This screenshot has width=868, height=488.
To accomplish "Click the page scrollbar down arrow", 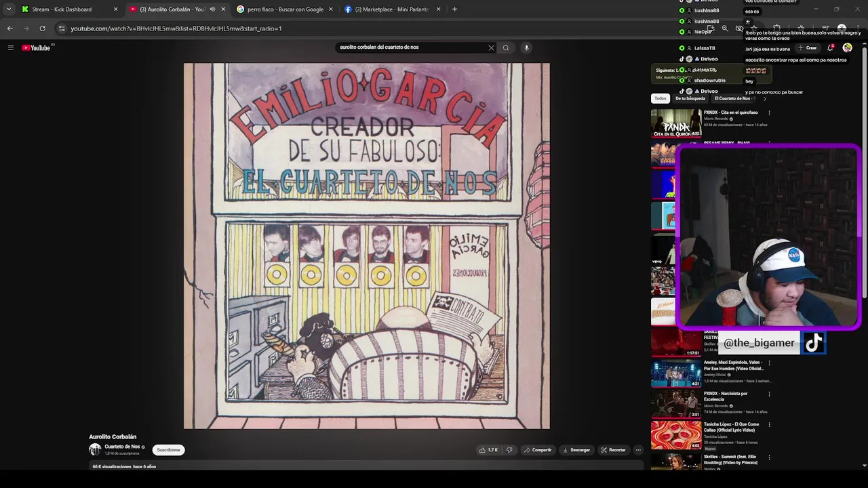I will pos(864,466).
